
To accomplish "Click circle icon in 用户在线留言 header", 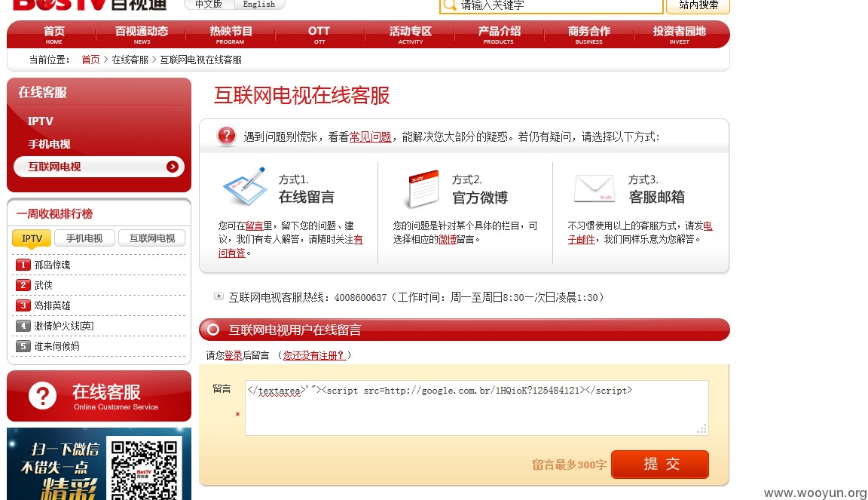I will (213, 330).
